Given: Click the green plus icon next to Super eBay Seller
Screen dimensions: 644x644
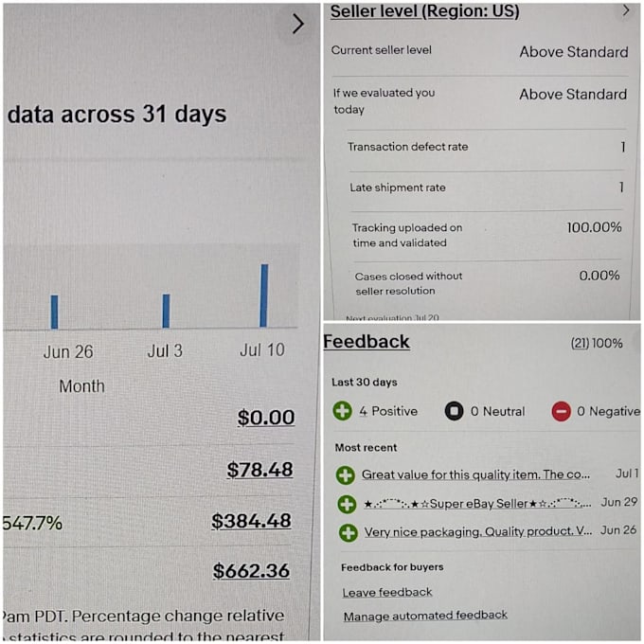Looking at the screenshot, I should (x=347, y=504).
